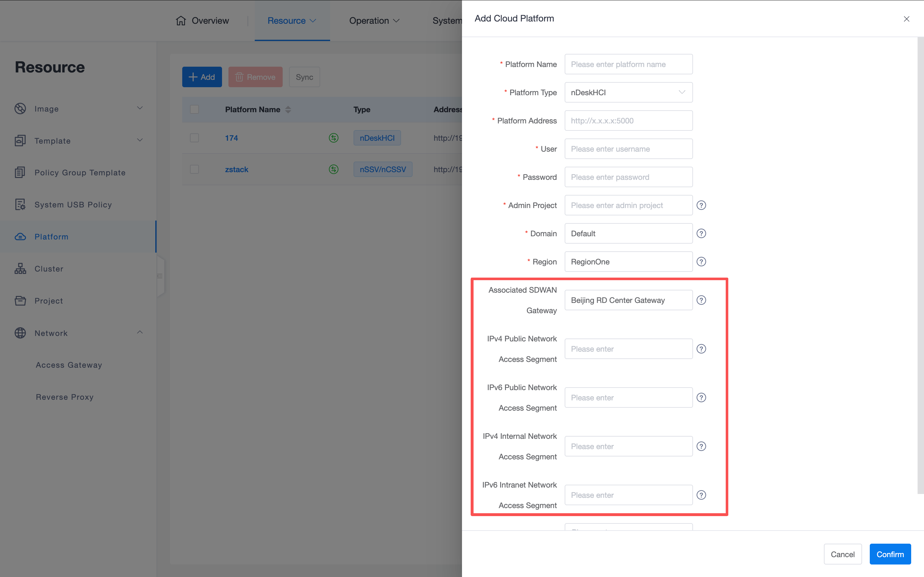Open the Platform Type dropdown

click(628, 92)
